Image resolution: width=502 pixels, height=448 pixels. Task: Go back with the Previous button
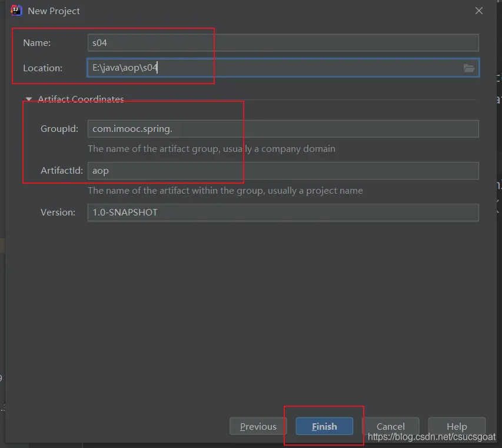click(x=258, y=426)
